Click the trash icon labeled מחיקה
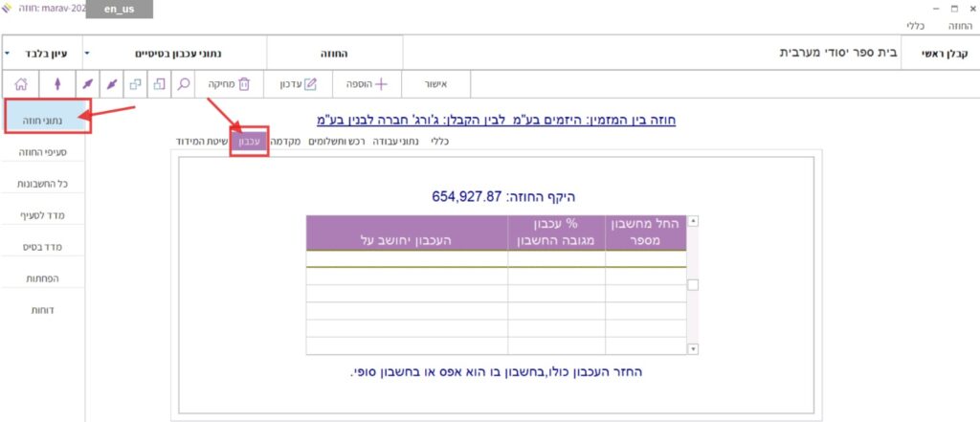 tap(243, 84)
